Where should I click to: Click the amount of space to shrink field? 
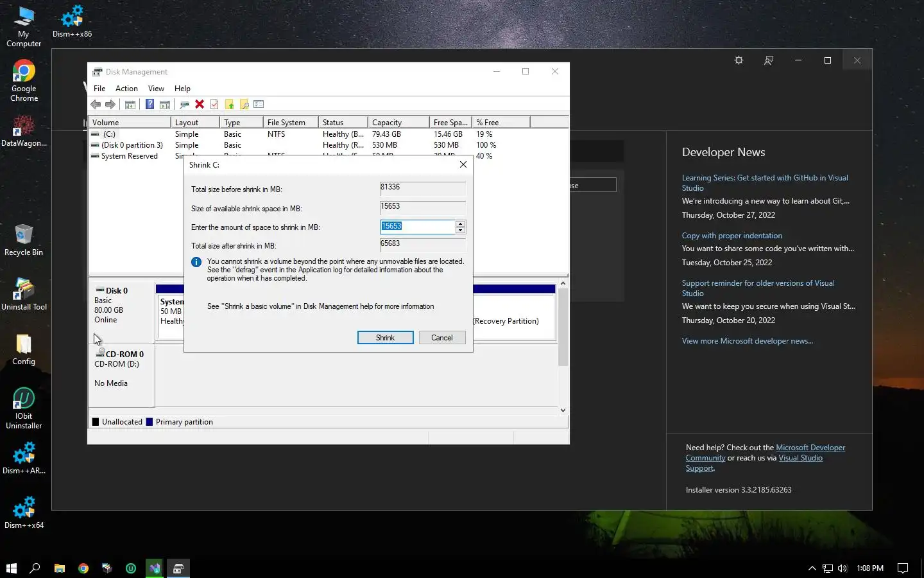(x=417, y=227)
